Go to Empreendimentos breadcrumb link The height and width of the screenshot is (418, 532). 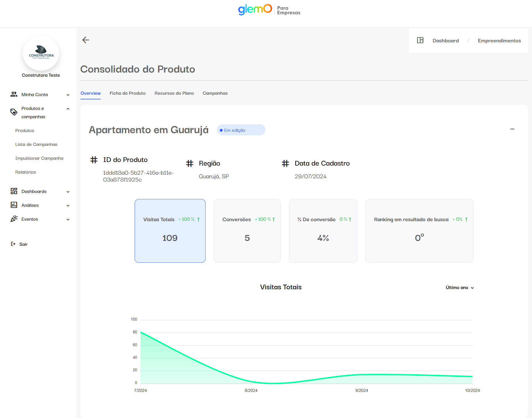pyautogui.click(x=499, y=41)
